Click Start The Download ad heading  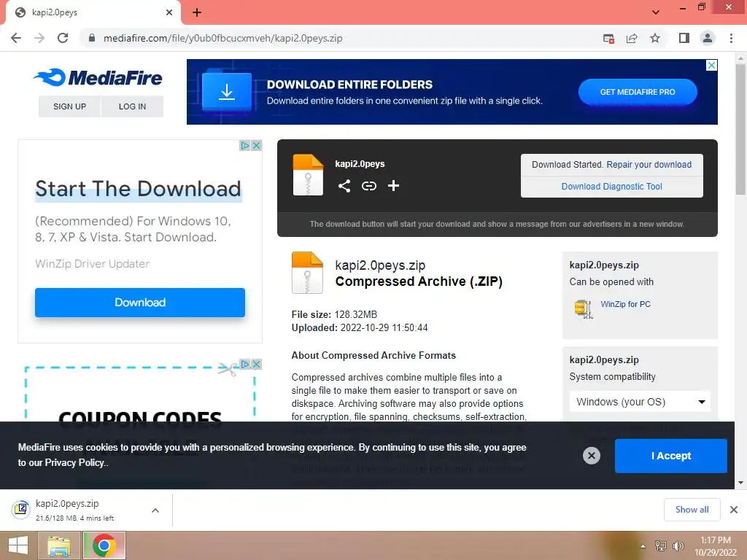[138, 189]
